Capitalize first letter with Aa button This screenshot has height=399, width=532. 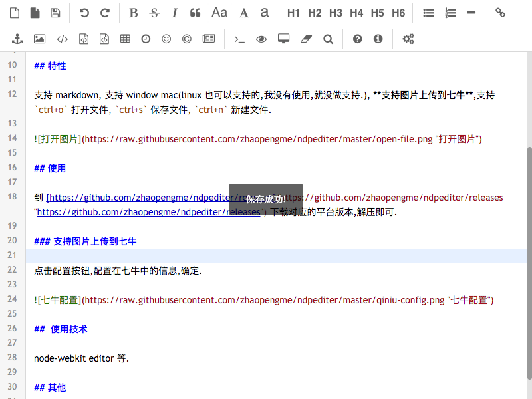pyautogui.click(x=219, y=13)
